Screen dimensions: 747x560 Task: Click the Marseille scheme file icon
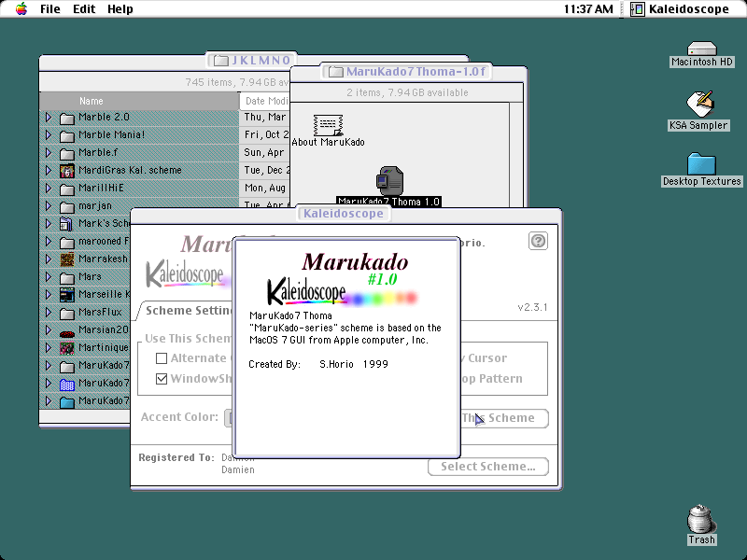pyautogui.click(x=67, y=295)
